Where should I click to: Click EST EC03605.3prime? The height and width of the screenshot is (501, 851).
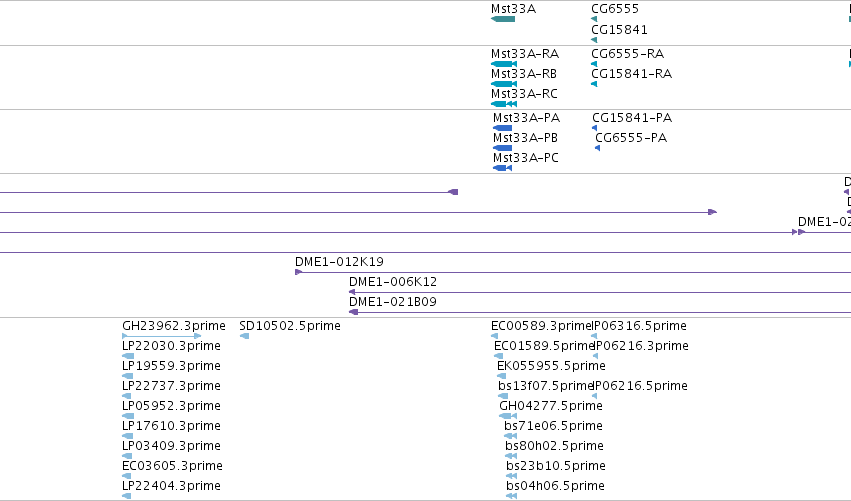[173, 466]
